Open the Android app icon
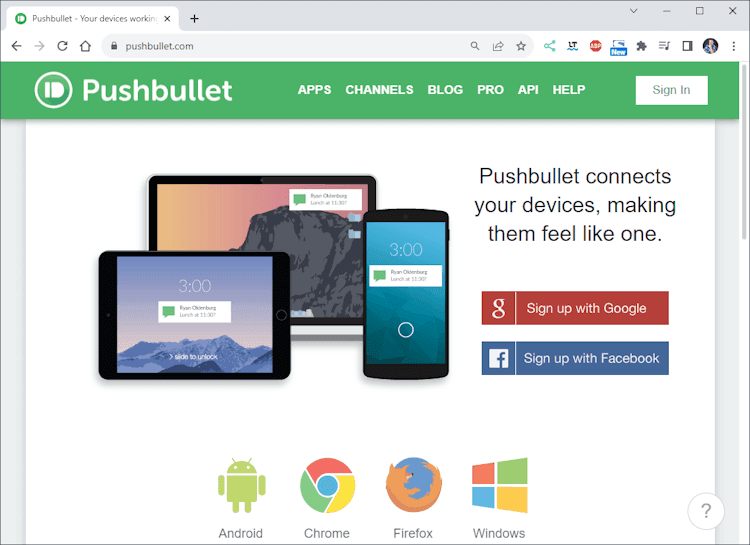750x545 pixels. (242, 486)
